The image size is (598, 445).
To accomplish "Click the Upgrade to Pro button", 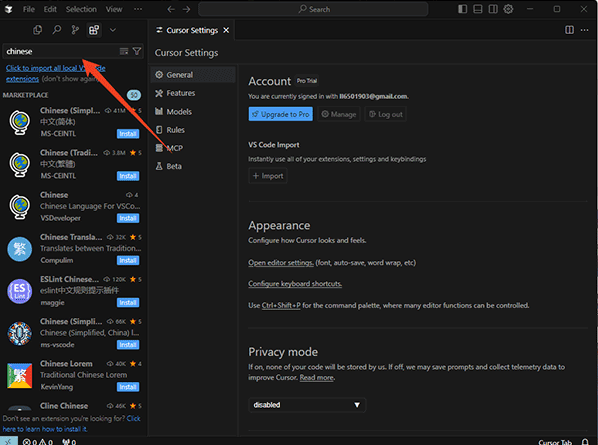I will point(281,114).
